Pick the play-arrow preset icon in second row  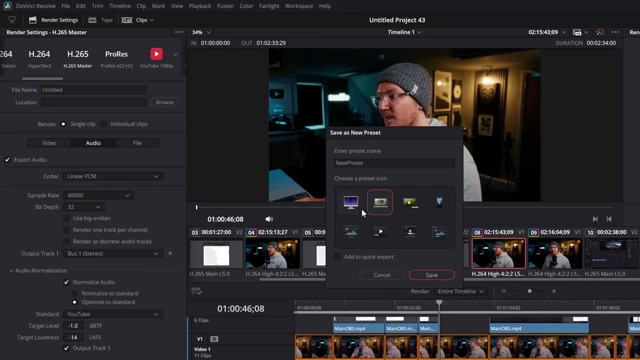(x=380, y=232)
